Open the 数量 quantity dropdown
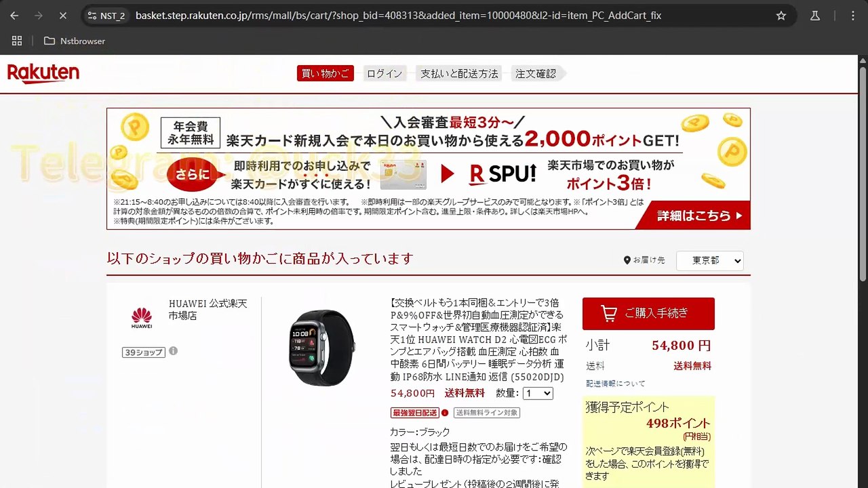The height and width of the screenshot is (488, 868). 538,393
